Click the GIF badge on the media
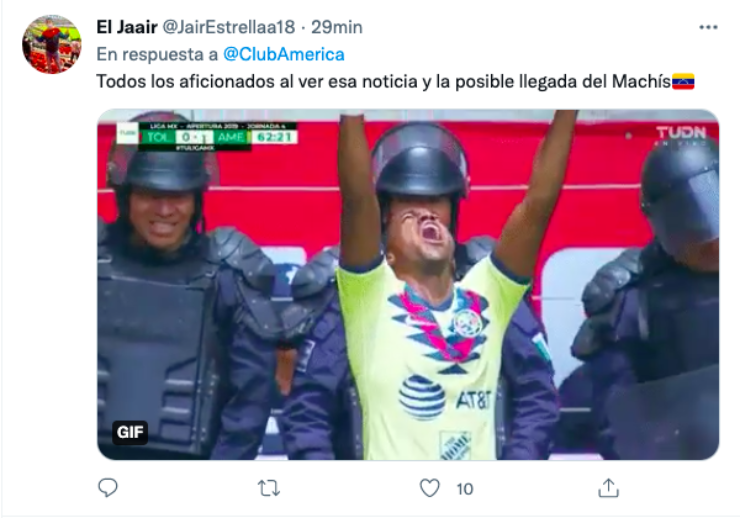 tap(130, 432)
